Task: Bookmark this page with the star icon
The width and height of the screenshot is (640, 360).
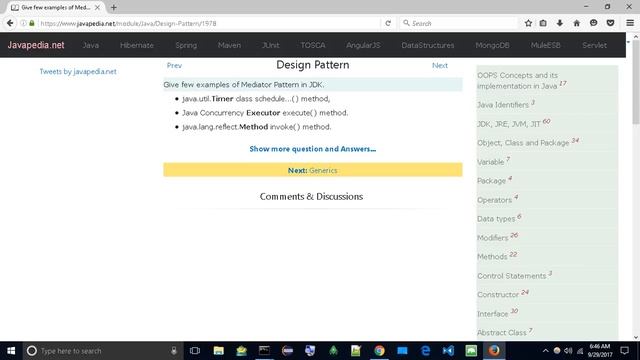Action: tap(528, 23)
